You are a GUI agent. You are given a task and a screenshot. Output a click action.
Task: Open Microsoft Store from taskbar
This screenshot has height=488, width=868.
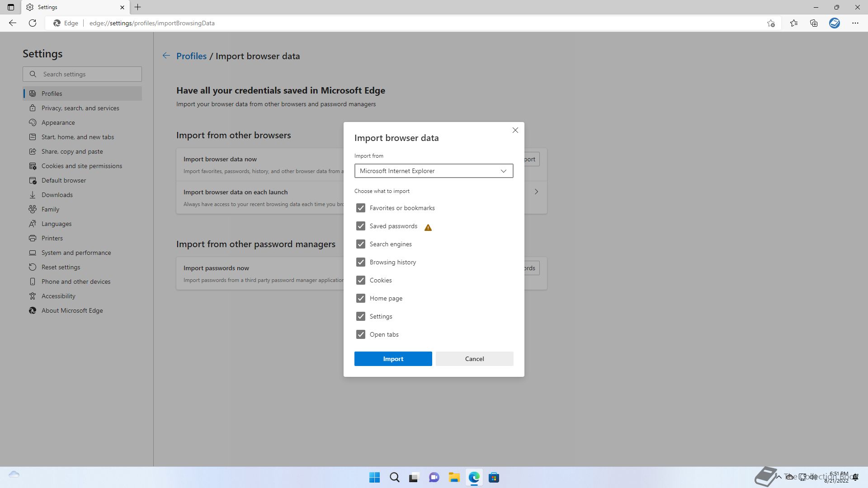(494, 478)
